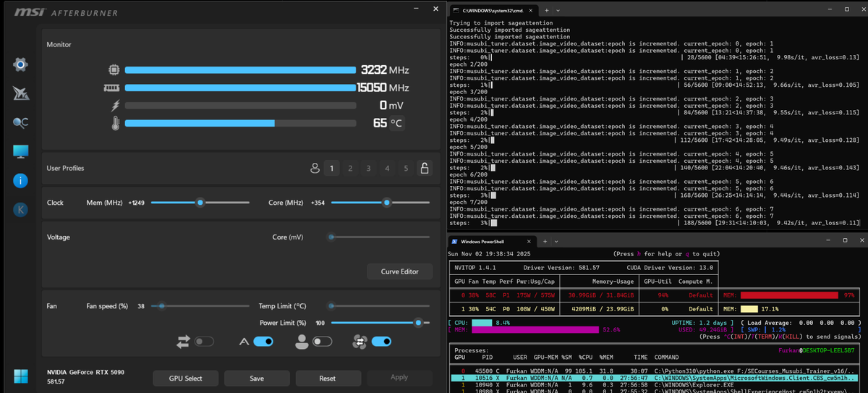Minimize the Afterburner window
The height and width of the screenshot is (393, 868).
(416, 9)
